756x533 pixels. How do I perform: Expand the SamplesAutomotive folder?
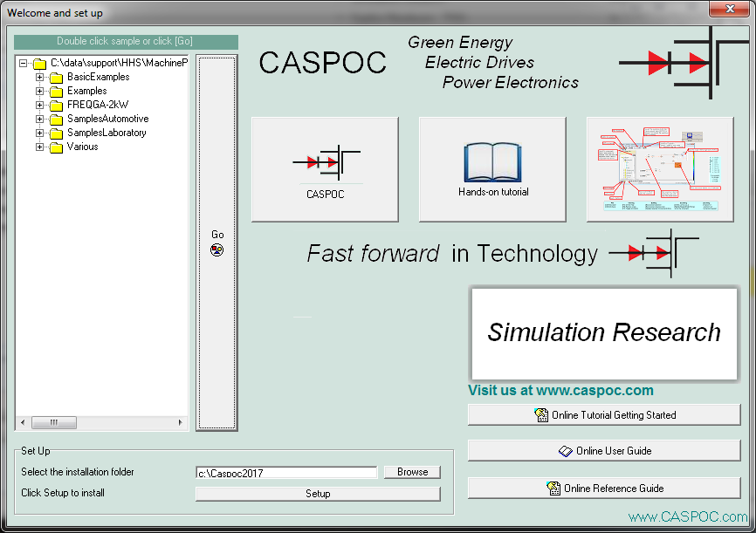39,119
